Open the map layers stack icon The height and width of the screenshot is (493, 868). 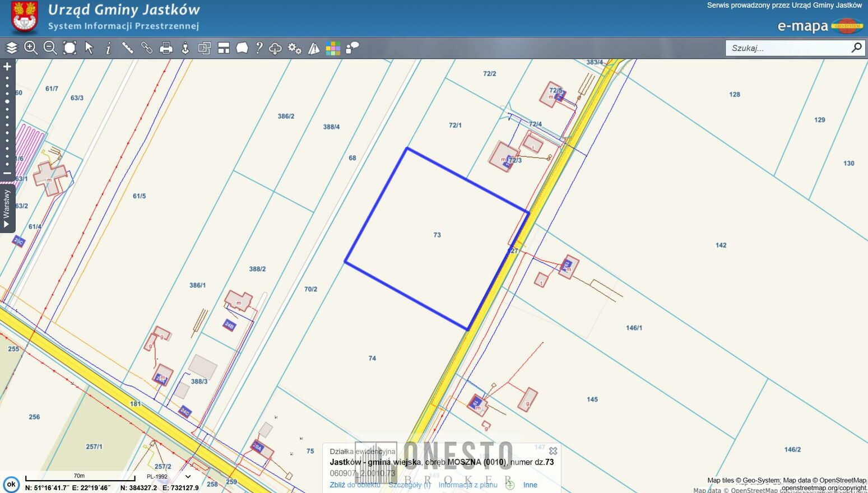pos(12,48)
